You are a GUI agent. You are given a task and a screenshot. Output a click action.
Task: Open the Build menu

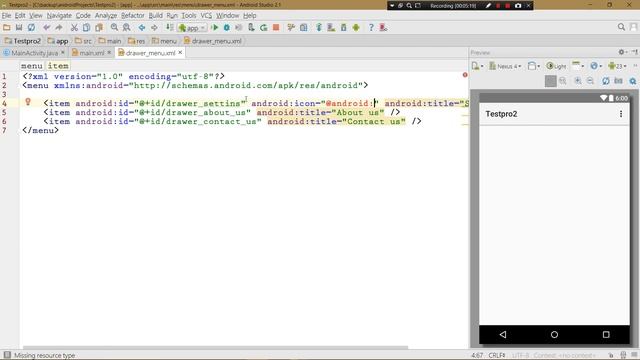click(x=156, y=16)
